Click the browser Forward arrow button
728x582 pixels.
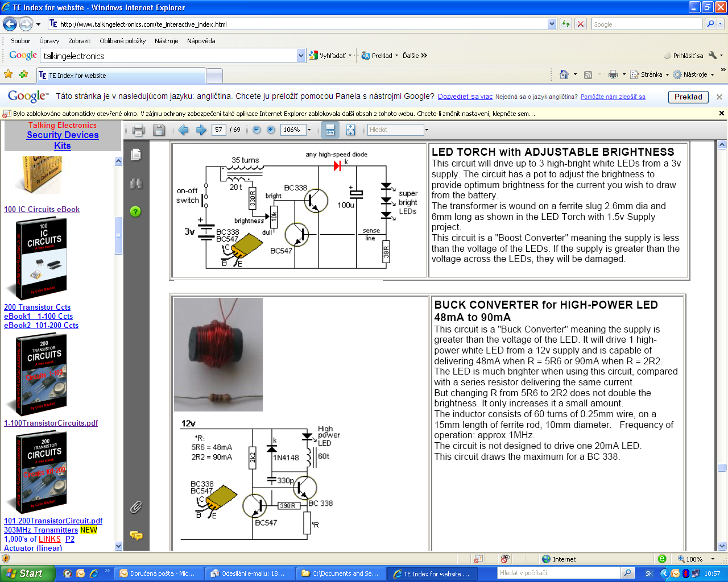click(26, 24)
